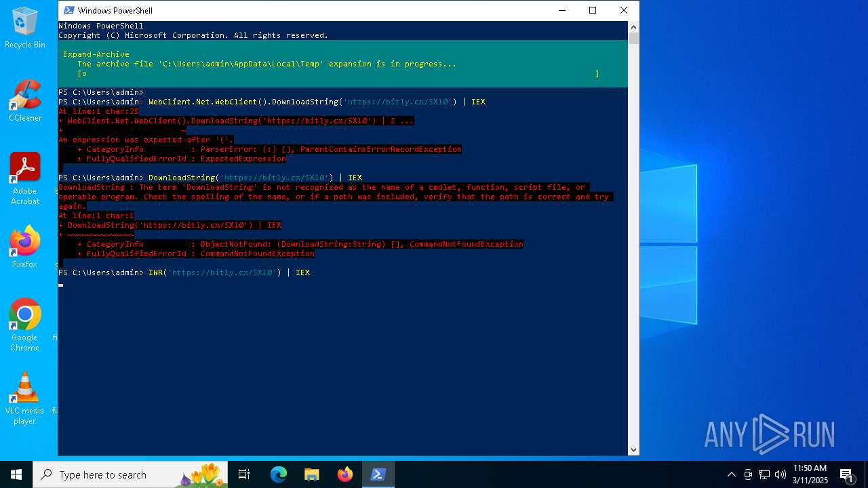Viewport: 868px width, 488px height.
Task: Open the notification center icon
Action: (x=846, y=474)
